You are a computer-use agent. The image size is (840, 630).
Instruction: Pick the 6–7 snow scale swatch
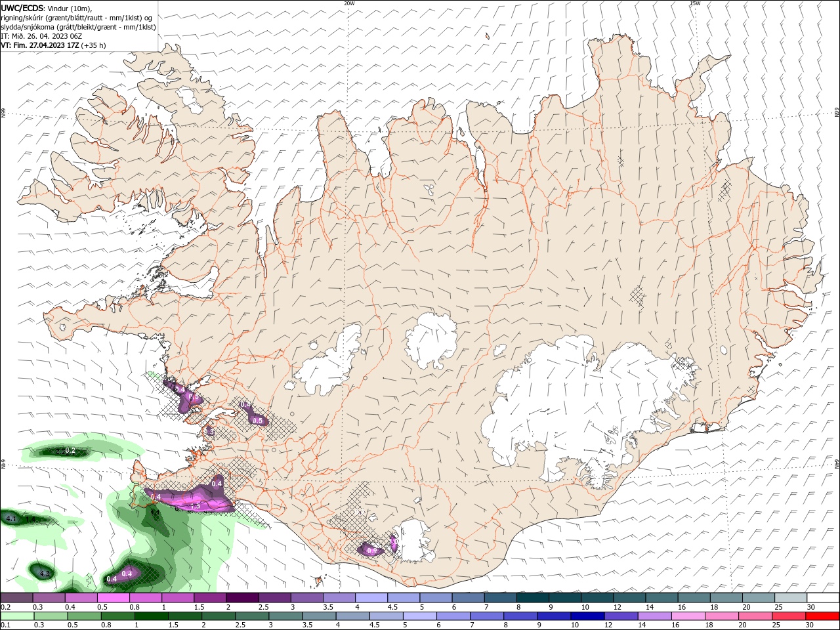coord(467,597)
